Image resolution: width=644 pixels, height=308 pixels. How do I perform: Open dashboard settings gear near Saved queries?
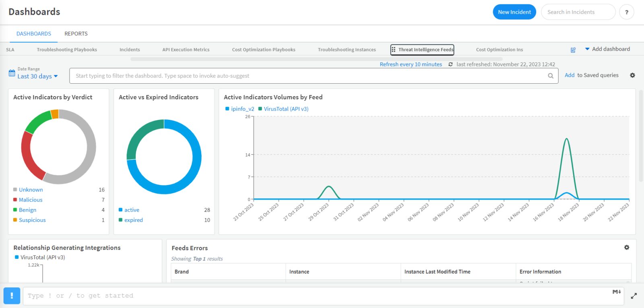coord(632,75)
